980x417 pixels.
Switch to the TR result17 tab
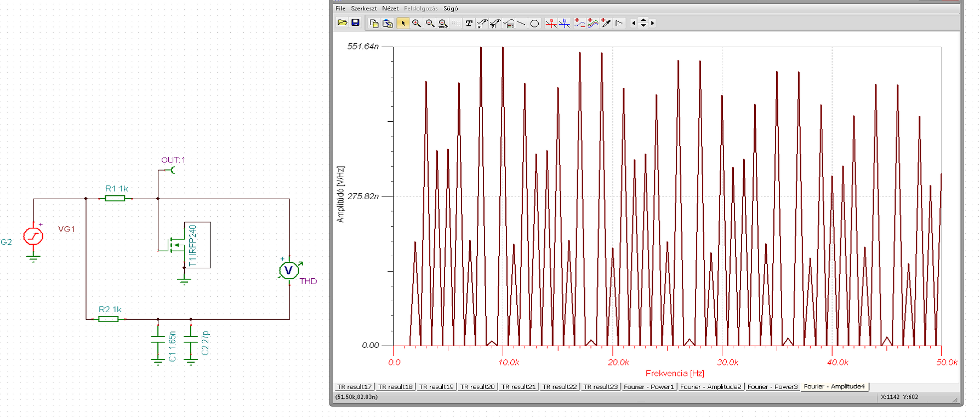pyautogui.click(x=354, y=387)
